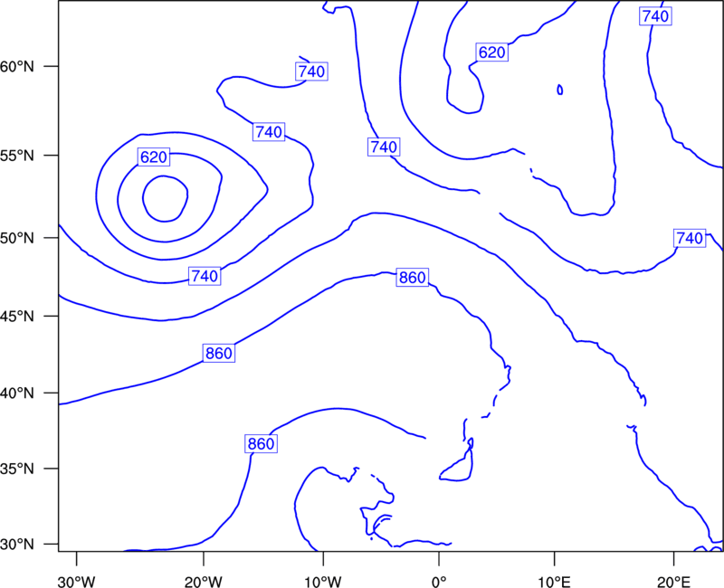Select the 20°W longitude axis label
The width and height of the screenshot is (724, 588).
203,582
